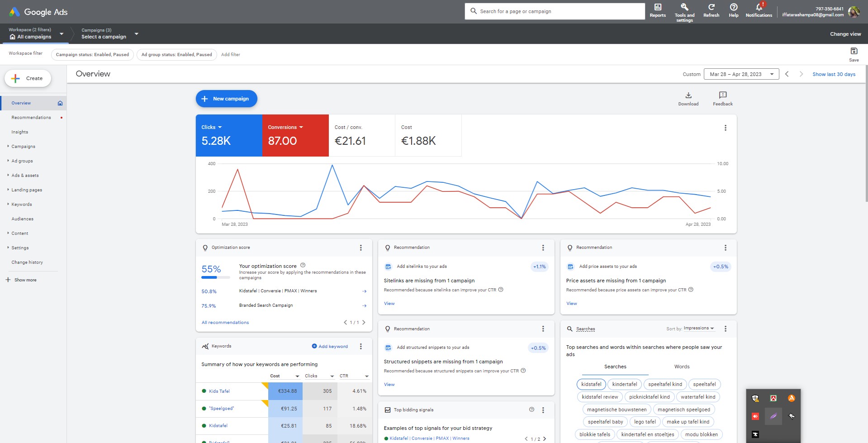Open Tools and settings
This screenshot has height=443, width=868.
(x=684, y=11)
